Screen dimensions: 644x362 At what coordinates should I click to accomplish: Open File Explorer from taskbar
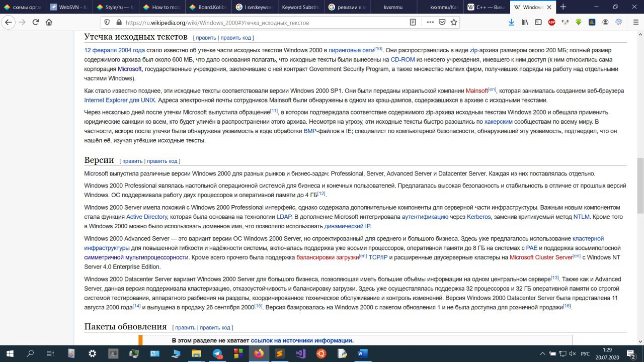click(196, 353)
